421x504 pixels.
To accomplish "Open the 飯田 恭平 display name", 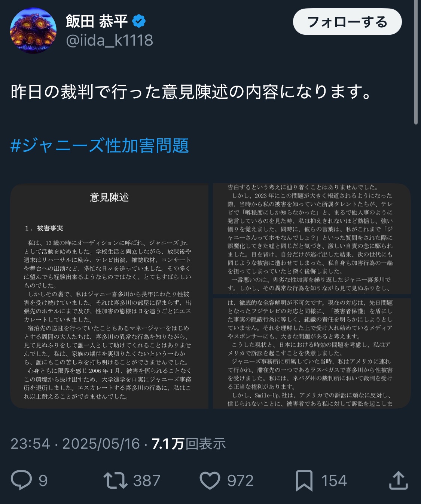I will pyautogui.click(x=97, y=21).
